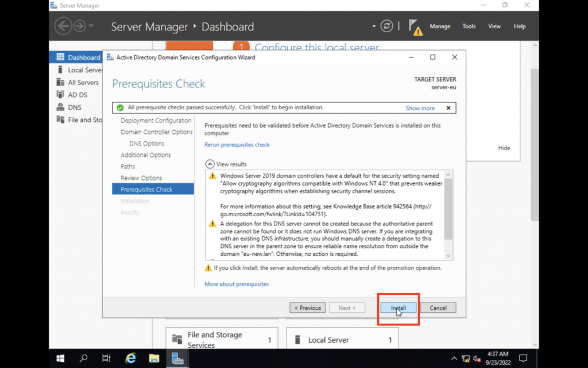Click the taskbar search icon

click(84, 358)
